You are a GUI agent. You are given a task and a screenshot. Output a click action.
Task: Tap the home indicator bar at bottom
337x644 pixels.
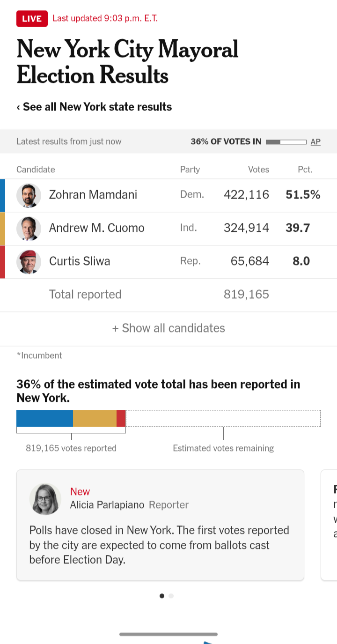point(168,634)
